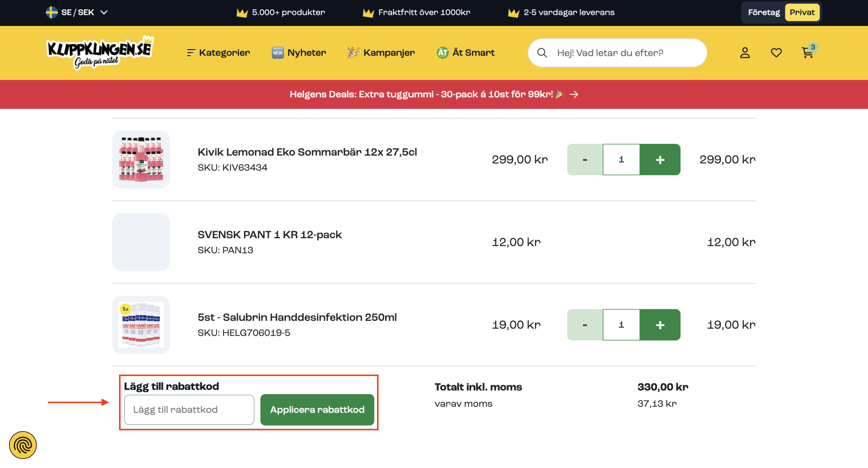Open the wishlist heart icon
The height and width of the screenshot is (468, 868).
click(x=776, y=53)
